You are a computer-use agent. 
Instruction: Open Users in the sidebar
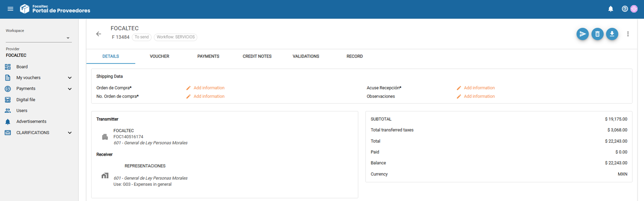pyautogui.click(x=22, y=111)
